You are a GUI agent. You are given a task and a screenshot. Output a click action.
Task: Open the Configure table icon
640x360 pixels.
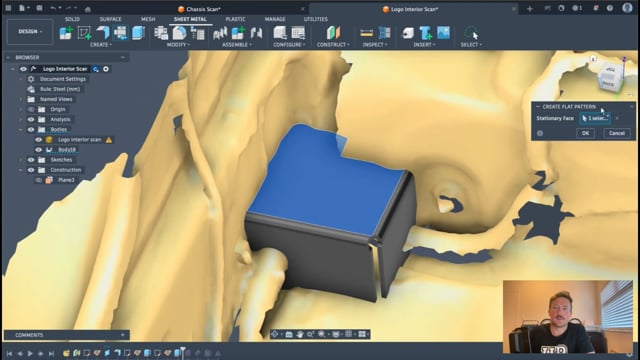pyautogui.click(x=298, y=33)
